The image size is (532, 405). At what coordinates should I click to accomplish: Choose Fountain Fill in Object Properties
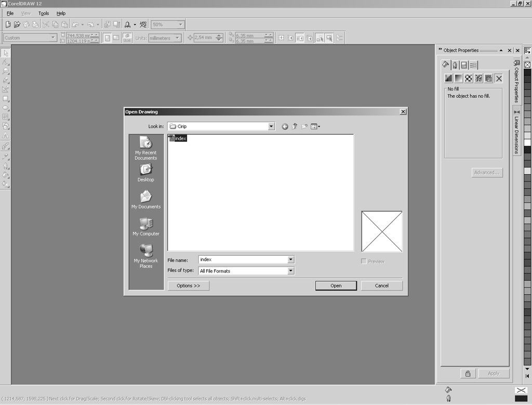458,79
